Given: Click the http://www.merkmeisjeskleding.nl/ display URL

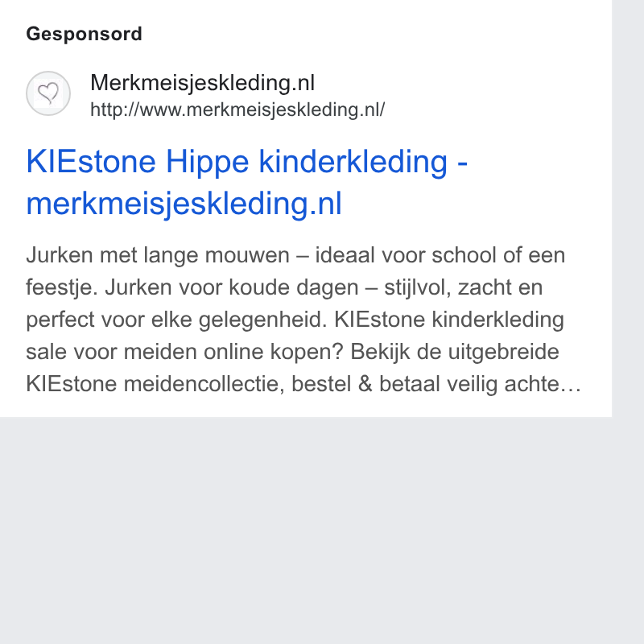Looking at the screenshot, I should (x=237, y=109).
